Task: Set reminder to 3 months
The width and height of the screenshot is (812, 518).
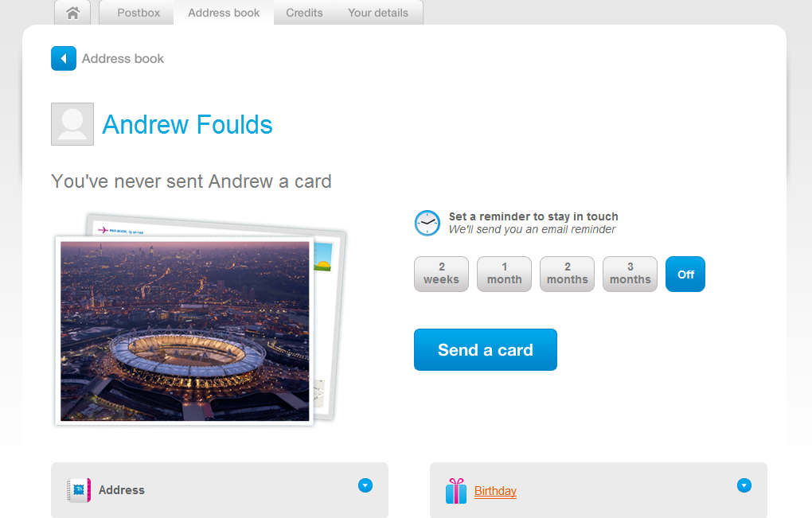Action: point(630,274)
